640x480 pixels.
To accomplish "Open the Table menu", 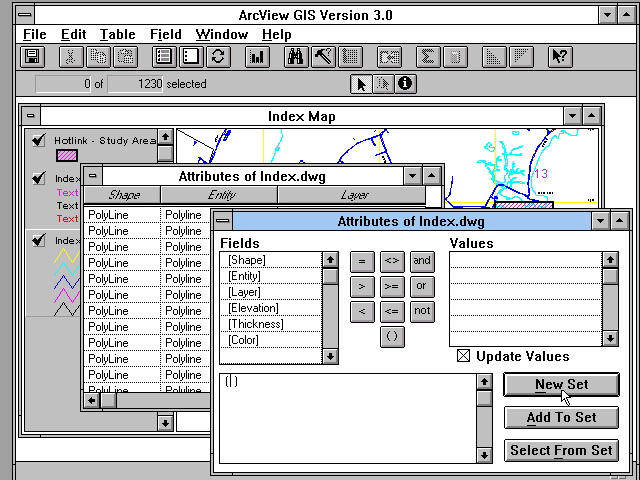I will 118,35.
